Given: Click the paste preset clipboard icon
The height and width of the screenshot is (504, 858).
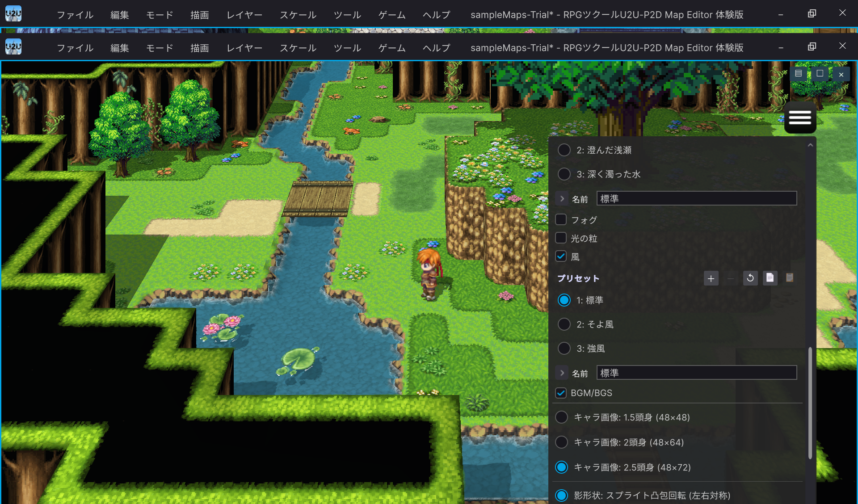Looking at the screenshot, I should pyautogui.click(x=790, y=278).
